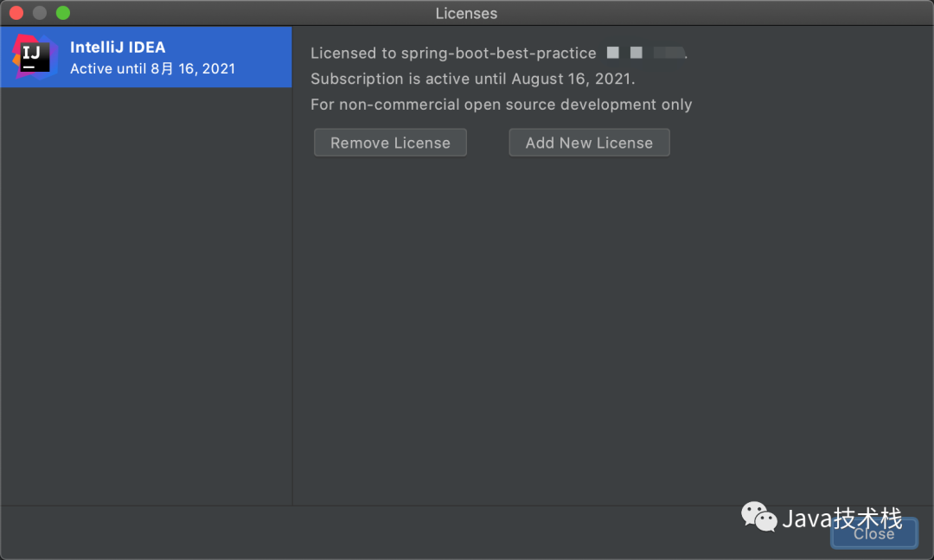Click the "Java技术栈" watermark text
934x560 pixels.
[841, 518]
